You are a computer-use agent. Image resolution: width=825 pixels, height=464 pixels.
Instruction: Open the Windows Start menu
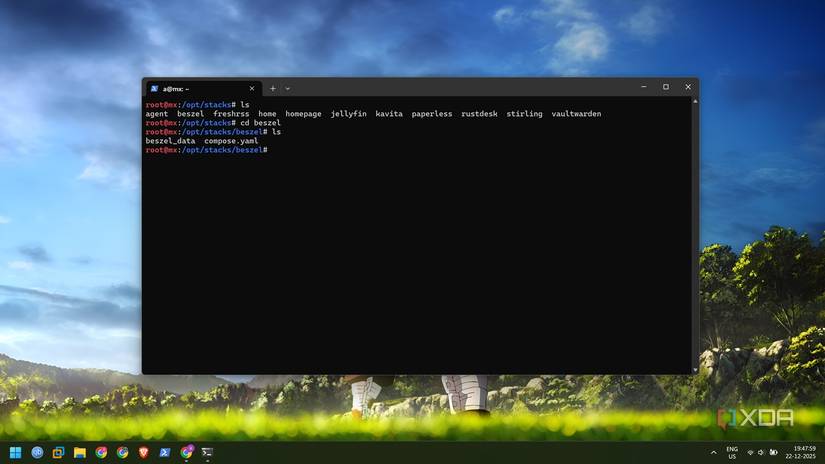(16, 452)
